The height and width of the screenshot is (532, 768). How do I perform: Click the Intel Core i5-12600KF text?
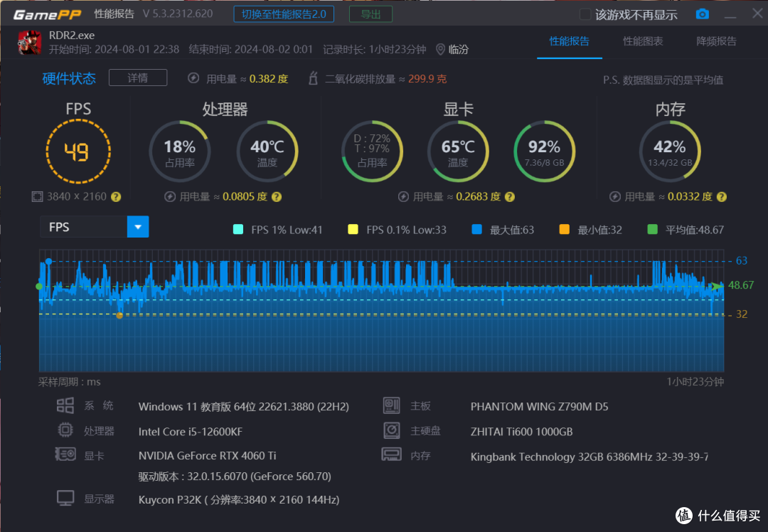191,432
